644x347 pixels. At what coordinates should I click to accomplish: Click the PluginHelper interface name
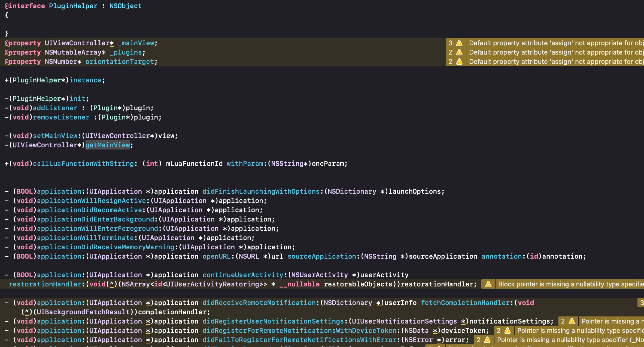pos(73,6)
